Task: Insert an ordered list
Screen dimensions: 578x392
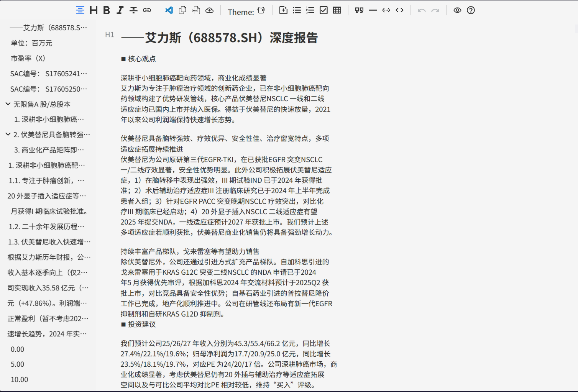Action: click(310, 10)
